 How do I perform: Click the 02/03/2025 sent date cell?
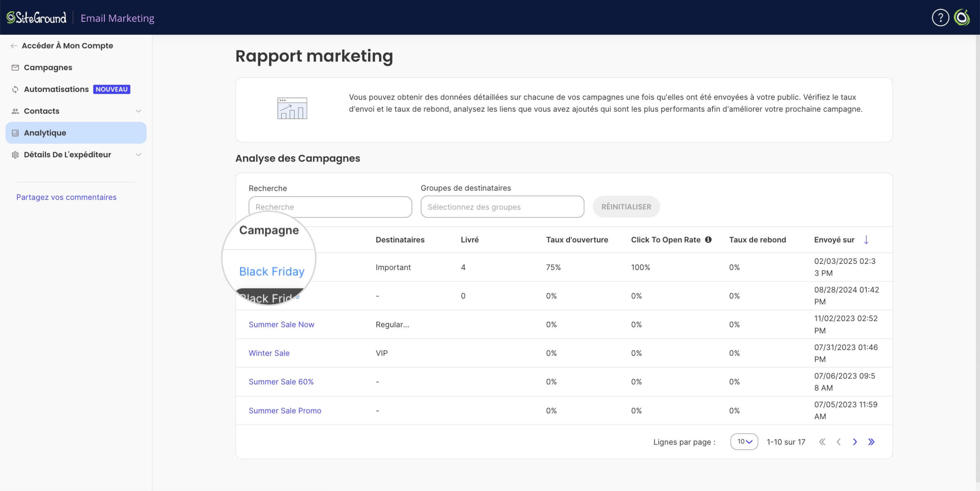[x=845, y=267]
